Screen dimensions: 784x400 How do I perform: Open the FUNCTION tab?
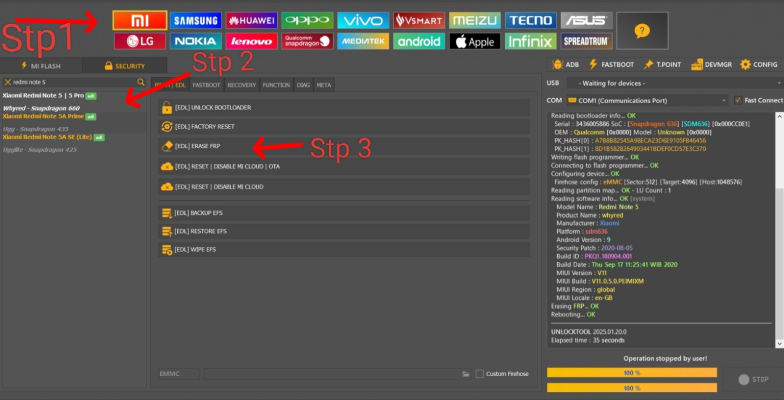276,85
